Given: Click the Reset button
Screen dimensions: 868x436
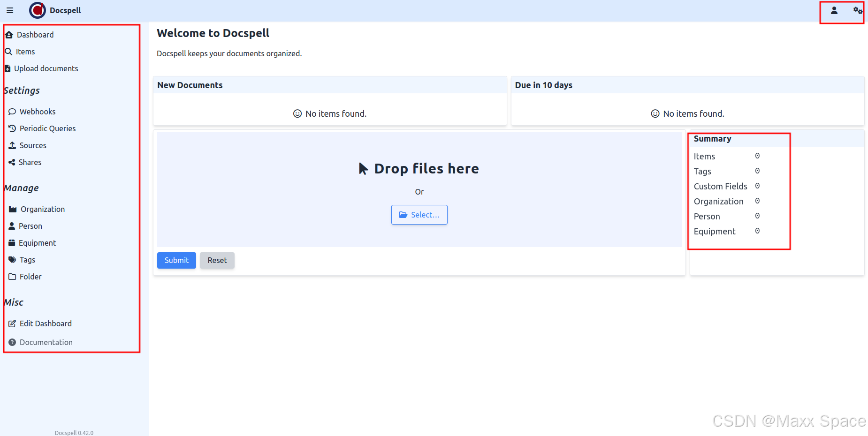Looking at the screenshot, I should [217, 260].
